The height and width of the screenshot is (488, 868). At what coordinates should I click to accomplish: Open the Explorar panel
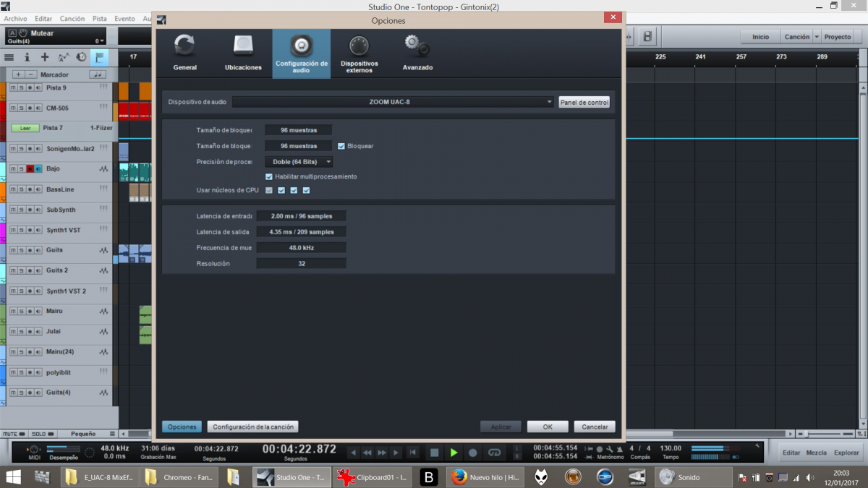click(846, 453)
